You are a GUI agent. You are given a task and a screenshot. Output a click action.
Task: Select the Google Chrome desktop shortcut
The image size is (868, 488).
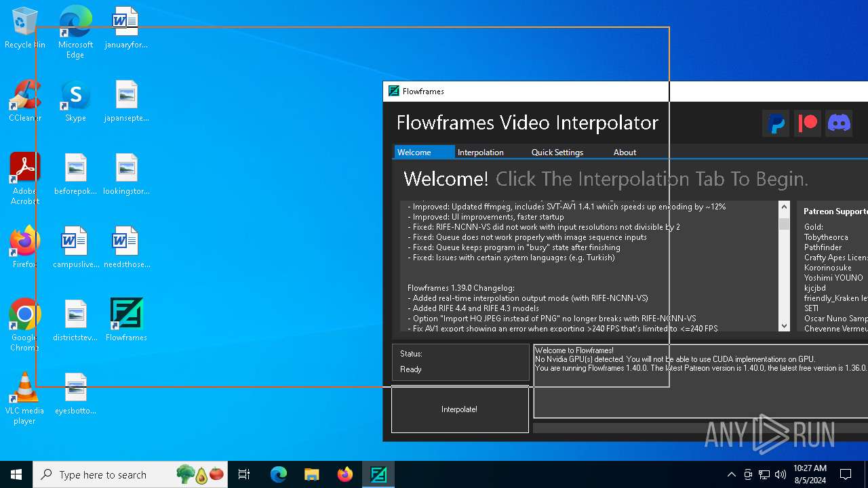[x=24, y=325]
